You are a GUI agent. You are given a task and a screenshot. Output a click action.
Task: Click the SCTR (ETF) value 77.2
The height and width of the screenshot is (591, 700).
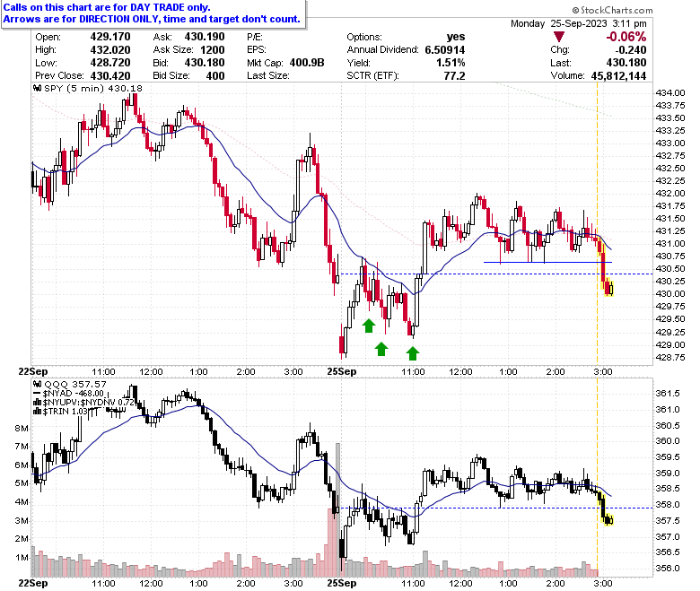454,76
